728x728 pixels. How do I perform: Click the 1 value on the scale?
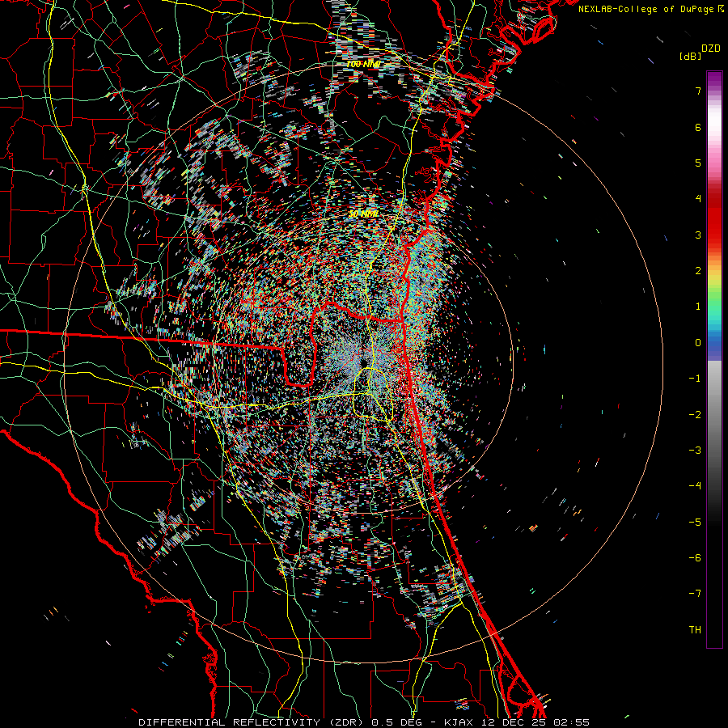(x=698, y=307)
